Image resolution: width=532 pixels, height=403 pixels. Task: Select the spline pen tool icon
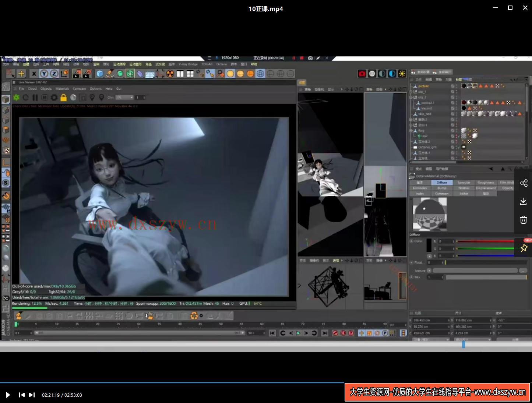(x=109, y=74)
